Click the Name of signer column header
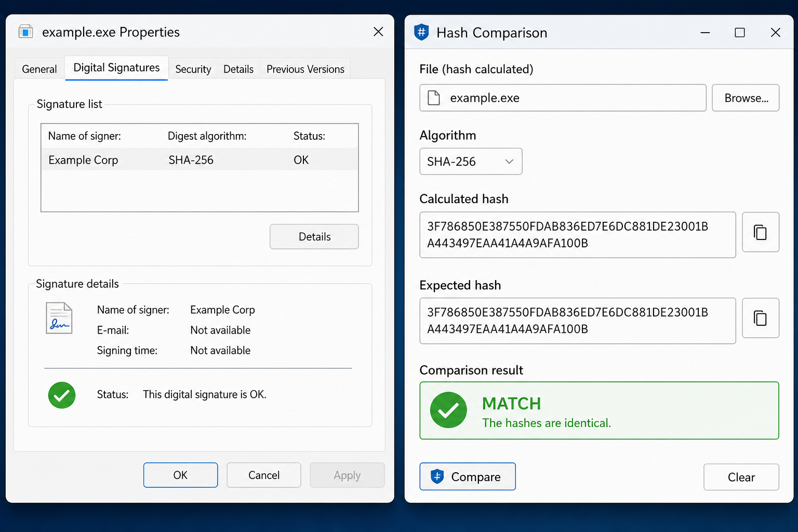The width and height of the screenshot is (798, 532). (x=85, y=136)
